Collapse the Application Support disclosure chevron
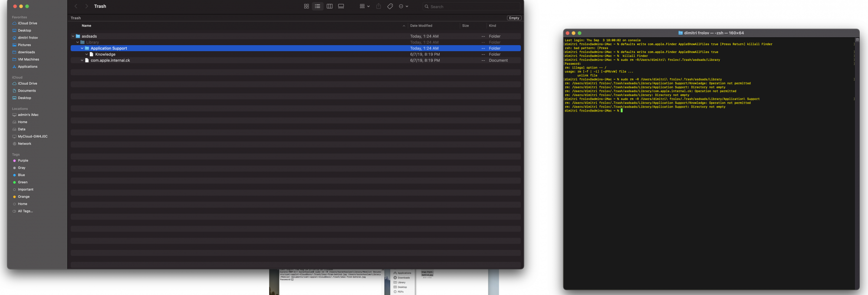Screen dimensions: 868x295 [x=82, y=49]
